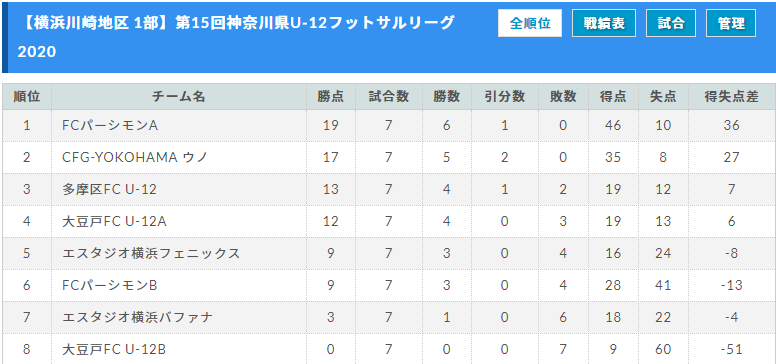Viewport: 776px width, 364px height.
Task: Click 大豆戸FC U-12A team name
Action: [114, 221]
